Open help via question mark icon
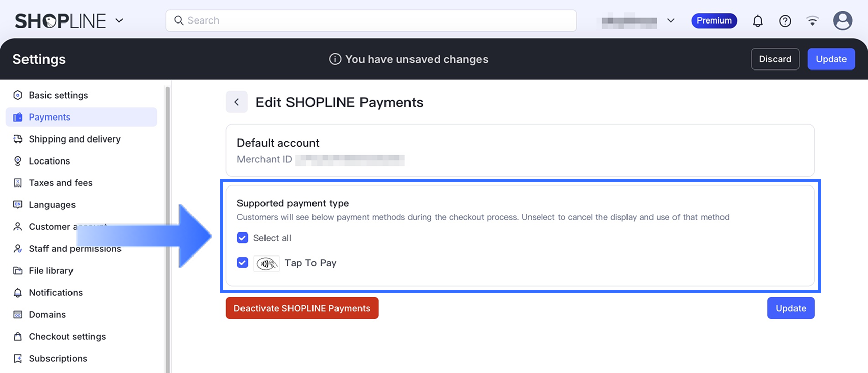 click(x=785, y=21)
